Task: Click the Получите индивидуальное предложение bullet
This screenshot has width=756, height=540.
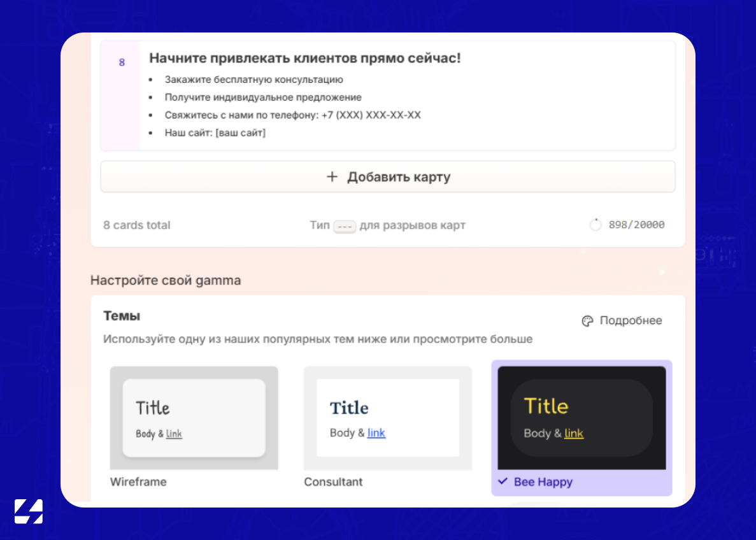Action: [262, 97]
